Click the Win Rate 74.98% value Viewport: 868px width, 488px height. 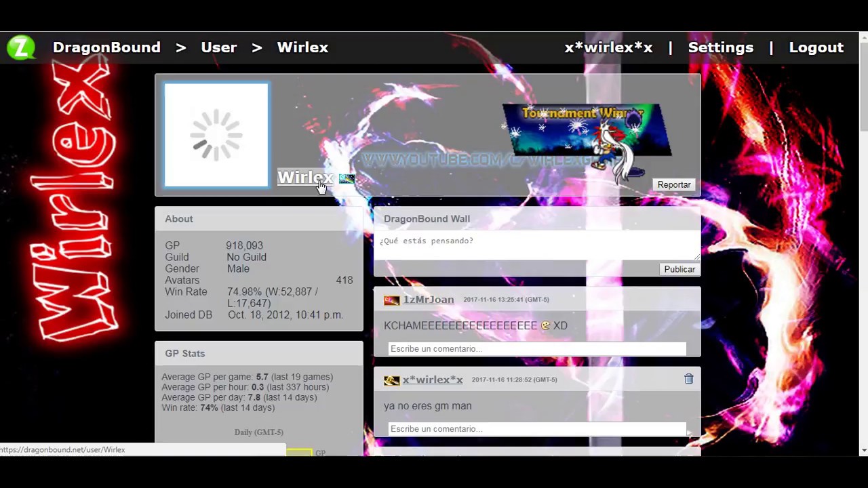273,298
